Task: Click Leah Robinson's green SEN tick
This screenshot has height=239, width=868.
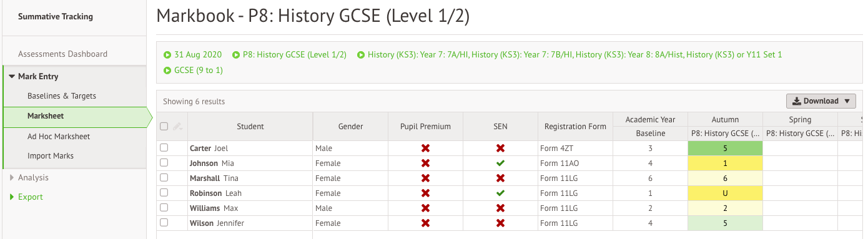Action: pyautogui.click(x=500, y=193)
